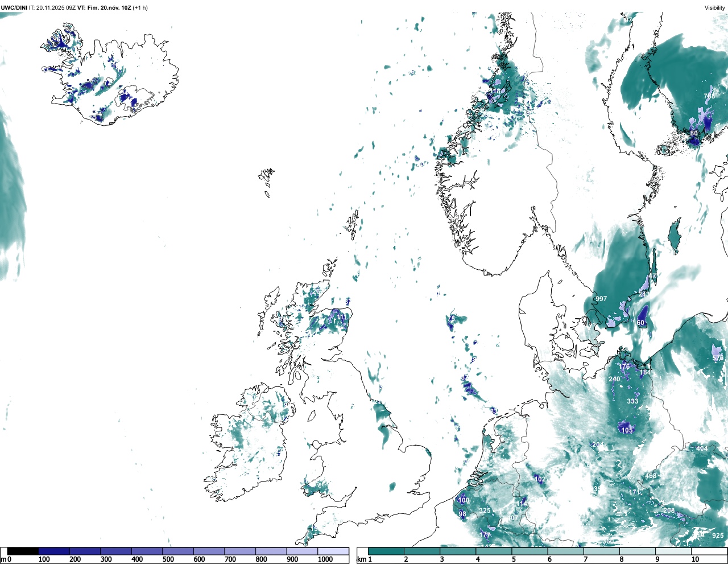Click the "300" tick label on the meter legend
The image size is (728, 564).
[x=106, y=559]
